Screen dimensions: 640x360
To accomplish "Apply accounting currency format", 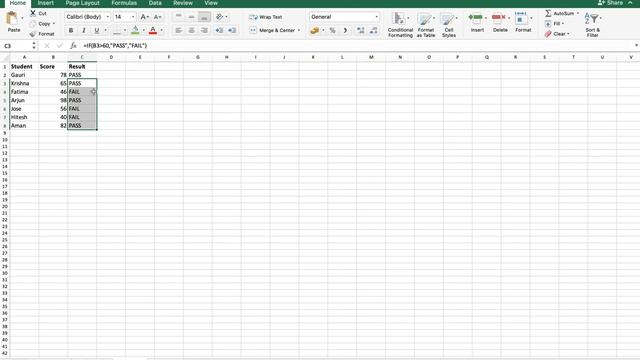I will click(x=314, y=30).
